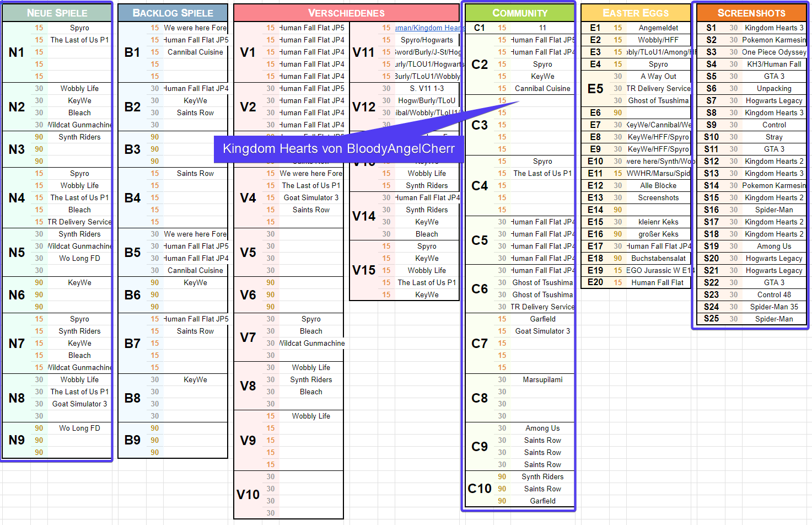Select the Marsupilami cell in C8

[x=542, y=379]
